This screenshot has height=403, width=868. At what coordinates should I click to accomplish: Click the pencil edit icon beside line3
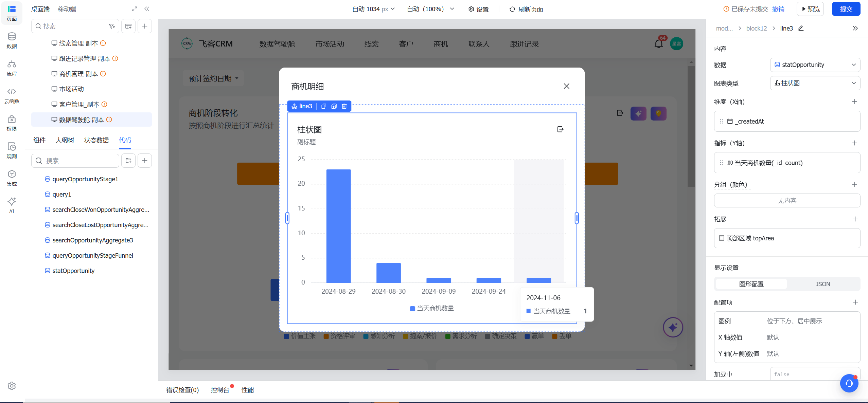click(801, 28)
